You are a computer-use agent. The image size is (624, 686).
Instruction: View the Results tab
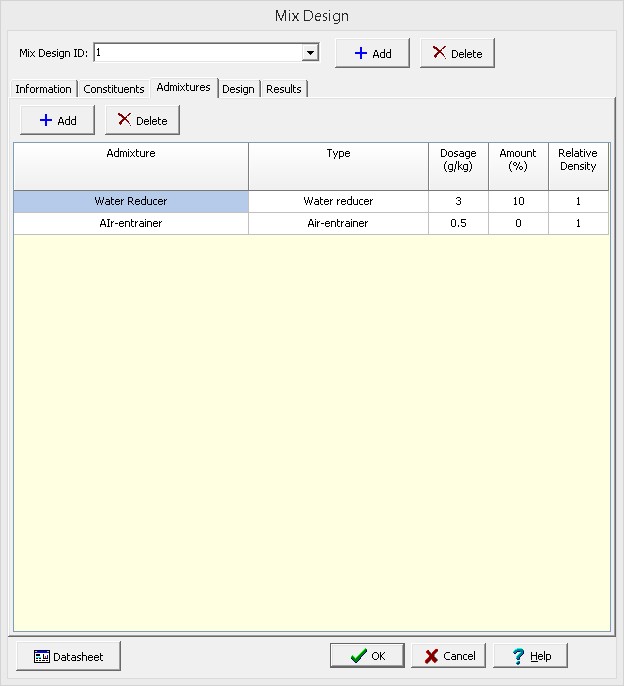pos(284,89)
